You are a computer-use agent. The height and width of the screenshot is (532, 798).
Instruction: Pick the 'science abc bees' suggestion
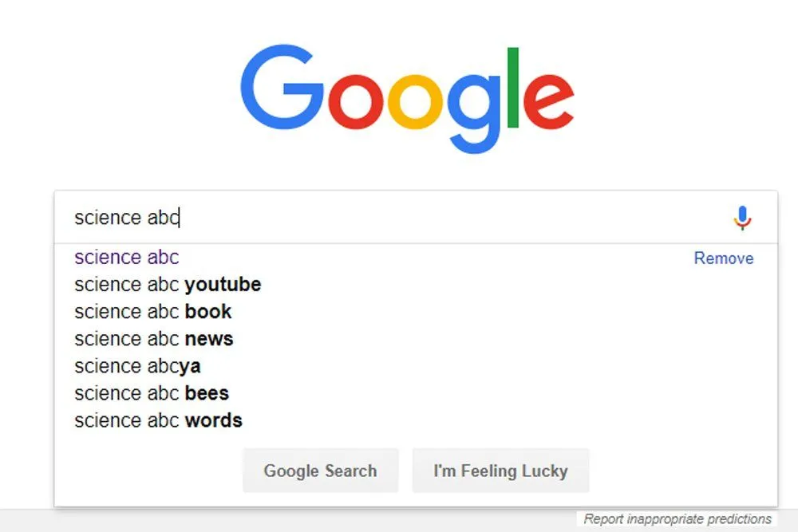pos(152,393)
